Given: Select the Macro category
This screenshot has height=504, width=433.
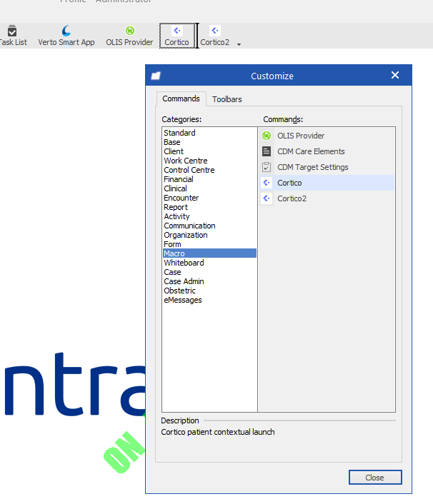Looking at the screenshot, I should (209, 253).
